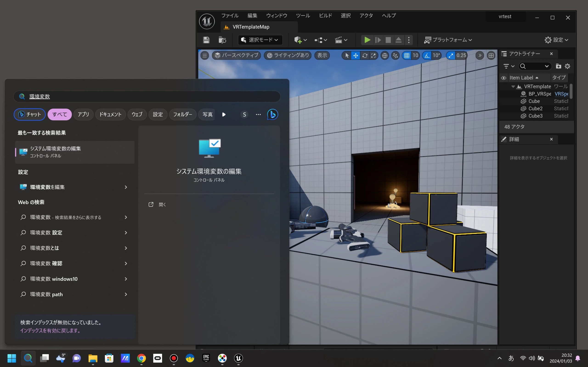Click the Play level green button
This screenshot has width=588, height=367.
[x=367, y=40]
